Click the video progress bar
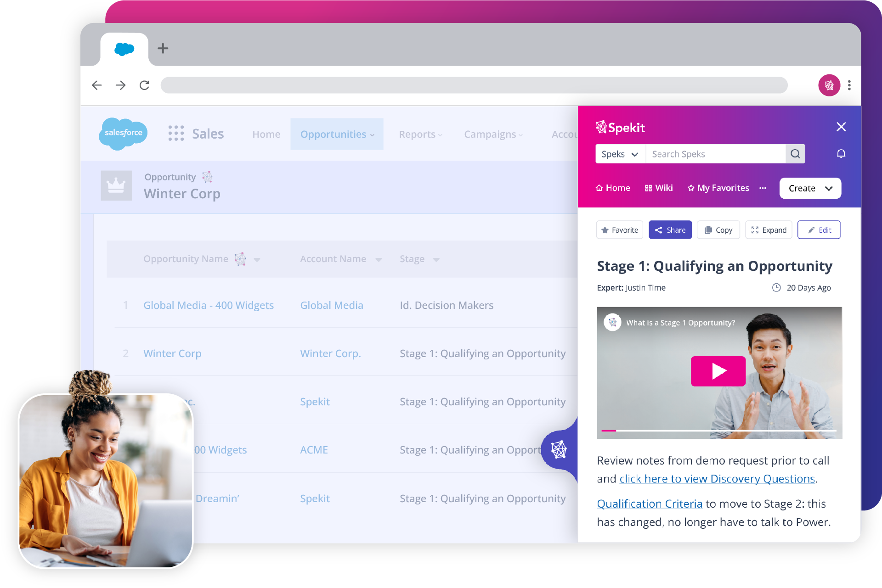Viewport: 882px width, 588px height. pyautogui.click(x=719, y=431)
